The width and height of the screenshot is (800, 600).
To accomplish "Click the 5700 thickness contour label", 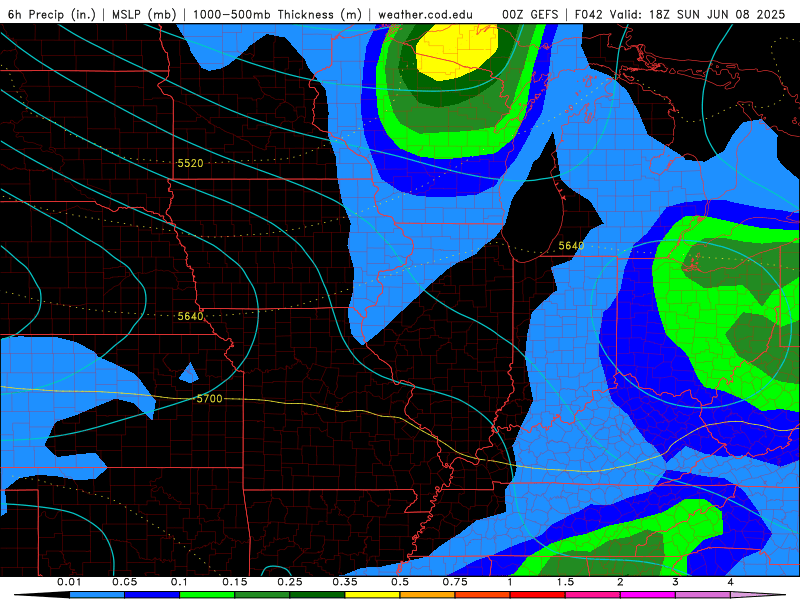I will tap(209, 398).
